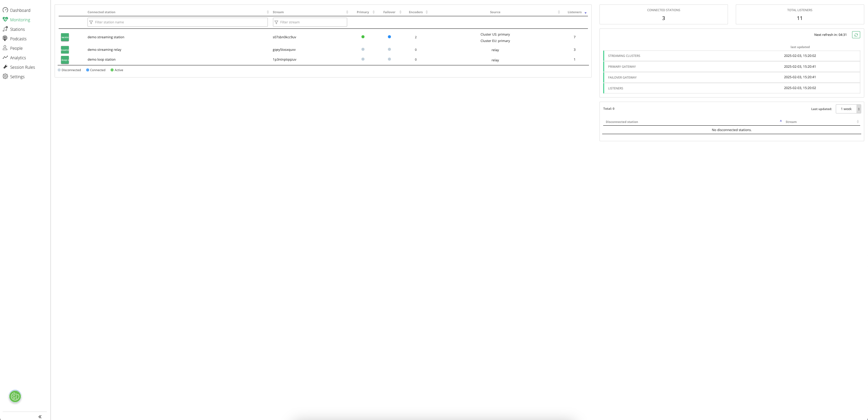
Task: Click Filter station name input field
Action: tap(178, 22)
